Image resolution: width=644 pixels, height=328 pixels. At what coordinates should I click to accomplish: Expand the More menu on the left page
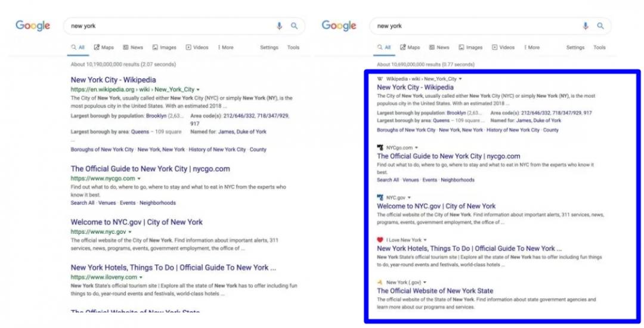coord(225,48)
